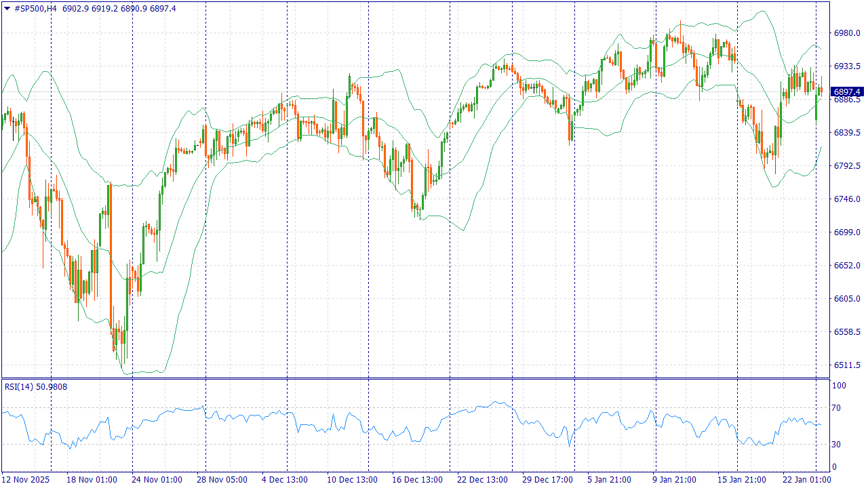Viewport: 868px width, 488px height.
Task: Click the RSI 70 level scale label
Action: (x=838, y=408)
